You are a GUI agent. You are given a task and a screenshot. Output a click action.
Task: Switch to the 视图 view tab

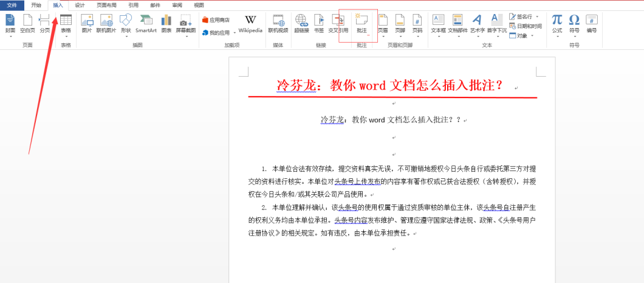tap(199, 5)
